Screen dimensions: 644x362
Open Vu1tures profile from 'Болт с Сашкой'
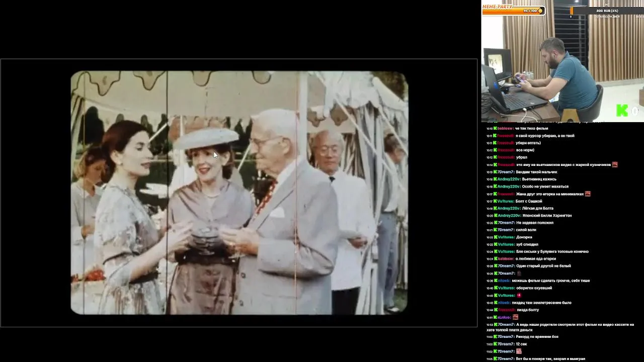tap(506, 201)
